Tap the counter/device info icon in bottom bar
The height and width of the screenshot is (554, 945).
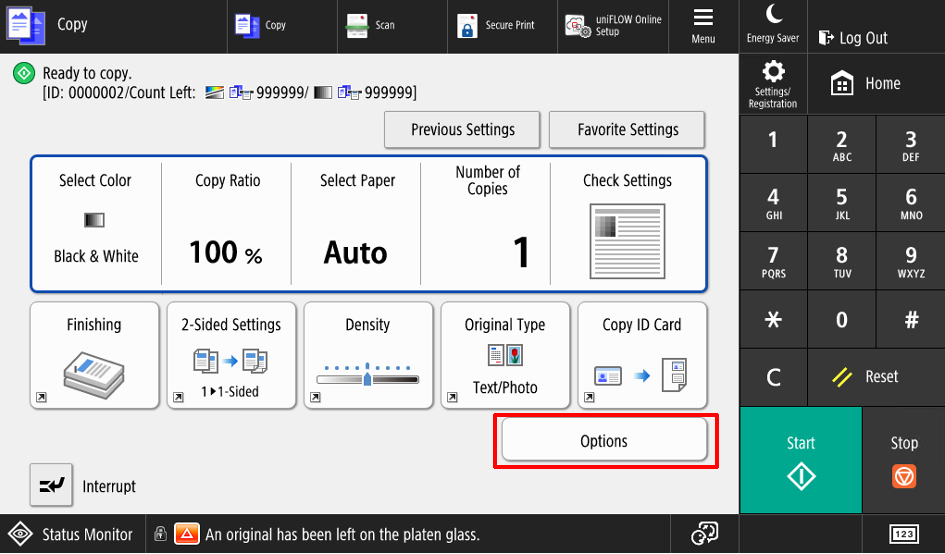pyautogui.click(x=705, y=534)
